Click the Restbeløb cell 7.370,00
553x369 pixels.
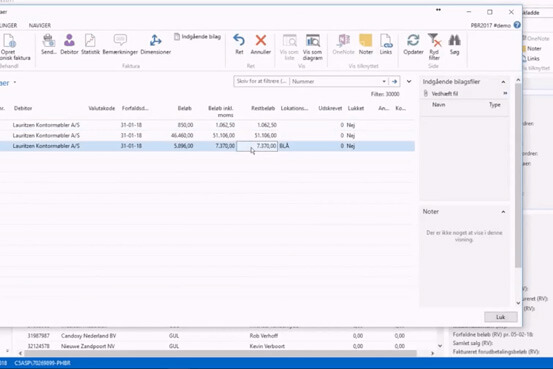tap(257, 146)
